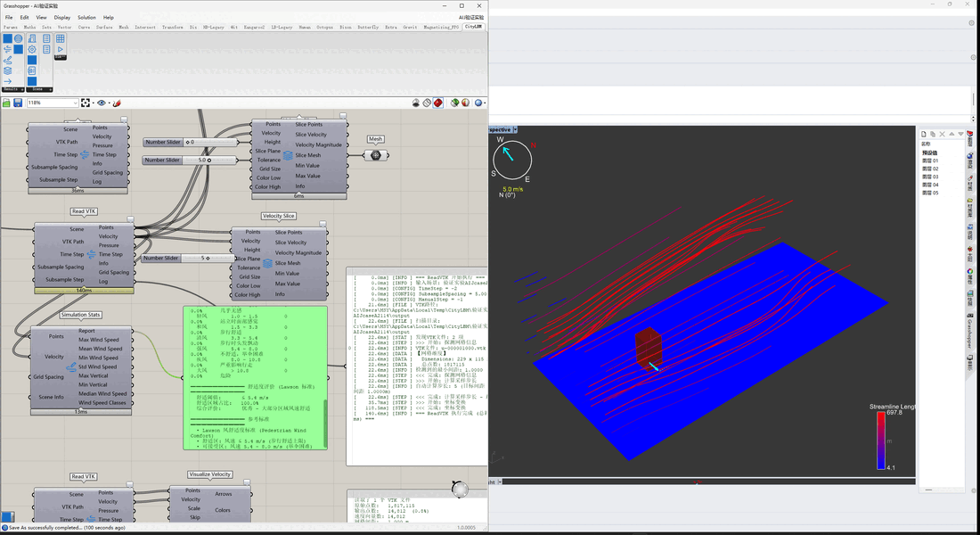Toggle the named views eye icon on canvas toolbar
This screenshot has height=535, width=980.
102,103
